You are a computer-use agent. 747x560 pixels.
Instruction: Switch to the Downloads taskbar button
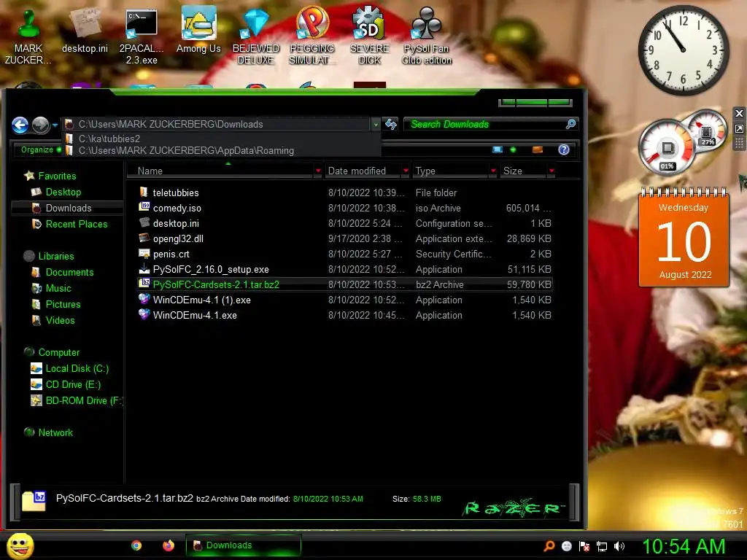click(244, 545)
